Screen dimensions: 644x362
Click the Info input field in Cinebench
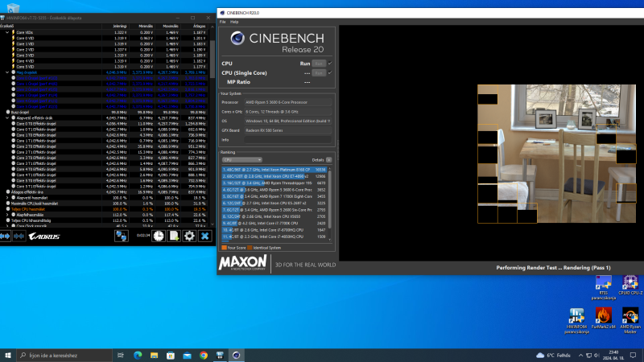click(x=287, y=140)
